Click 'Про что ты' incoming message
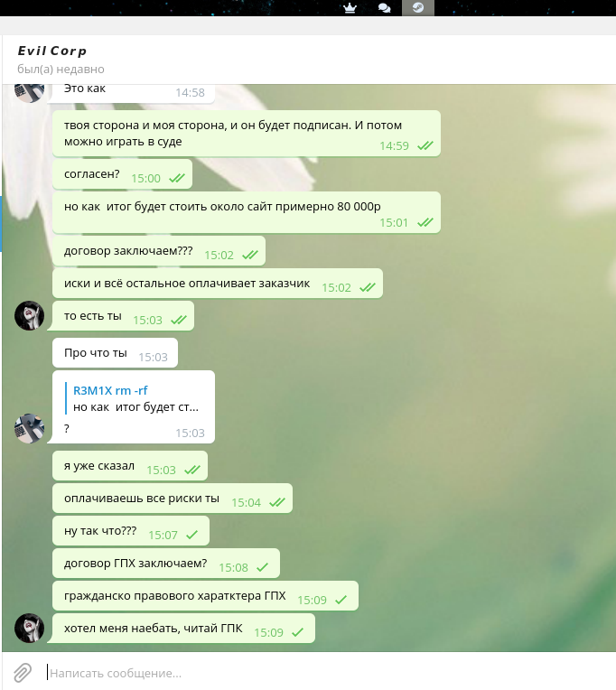 pos(116,353)
